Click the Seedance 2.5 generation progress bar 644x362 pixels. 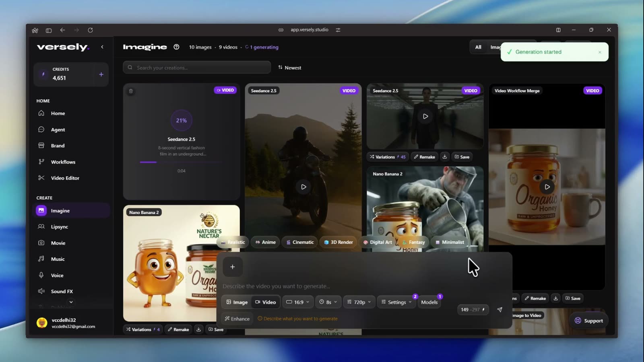pos(181,162)
